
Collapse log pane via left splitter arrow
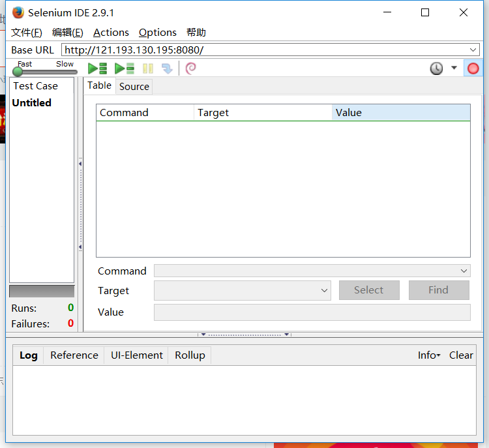(203, 335)
